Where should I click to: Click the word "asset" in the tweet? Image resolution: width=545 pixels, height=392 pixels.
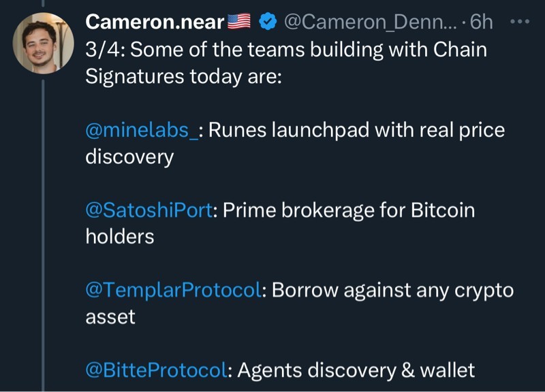coord(110,316)
